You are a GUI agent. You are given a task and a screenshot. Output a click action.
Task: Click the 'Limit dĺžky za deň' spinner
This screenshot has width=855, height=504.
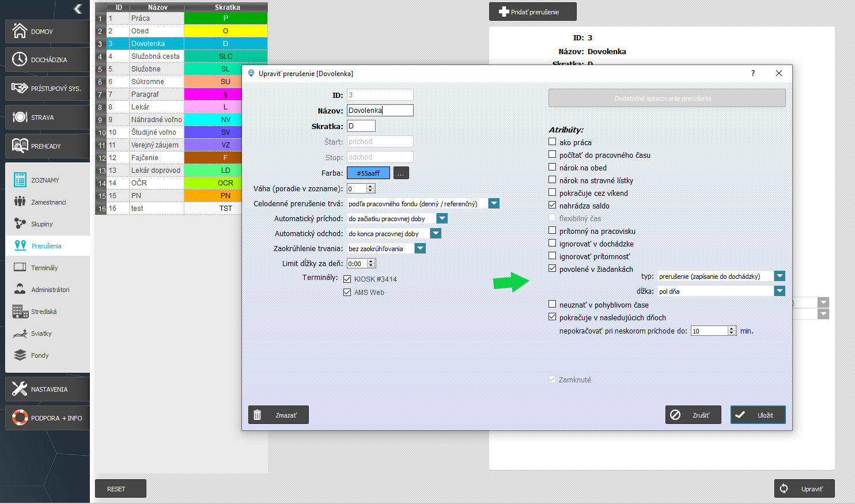tap(371, 263)
